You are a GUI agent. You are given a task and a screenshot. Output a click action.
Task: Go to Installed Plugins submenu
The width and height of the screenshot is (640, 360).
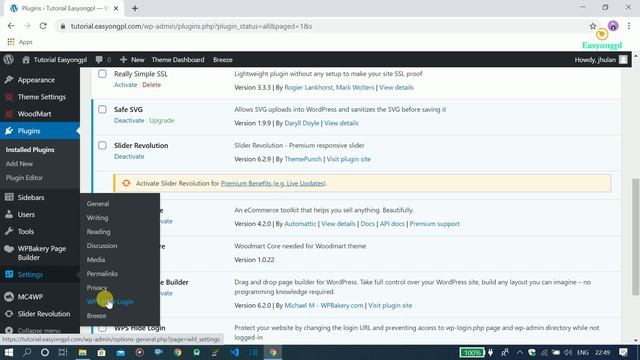click(30, 150)
